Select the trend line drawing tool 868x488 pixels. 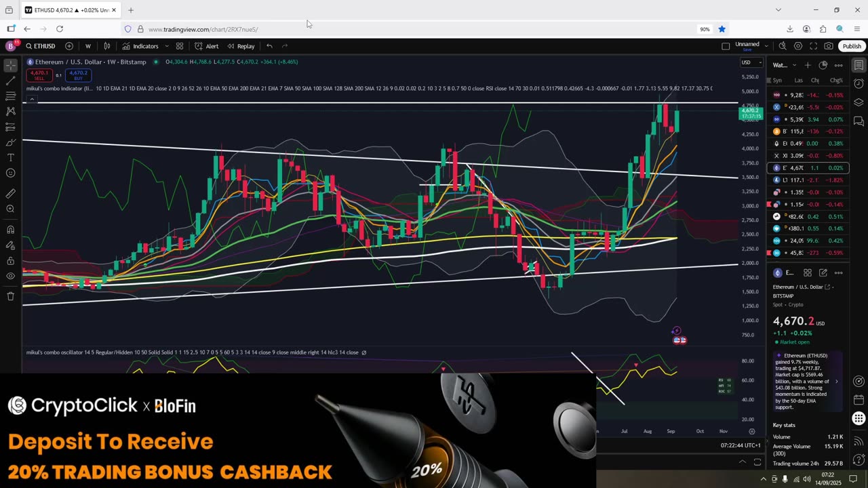click(x=10, y=81)
